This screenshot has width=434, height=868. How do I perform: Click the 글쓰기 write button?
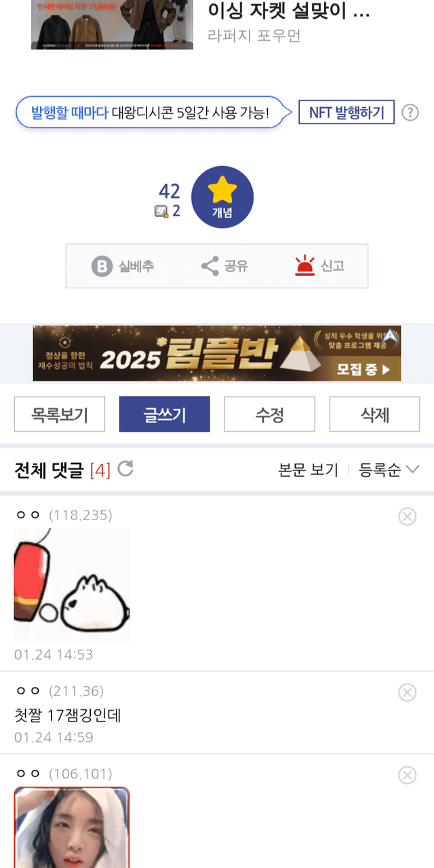tap(165, 414)
